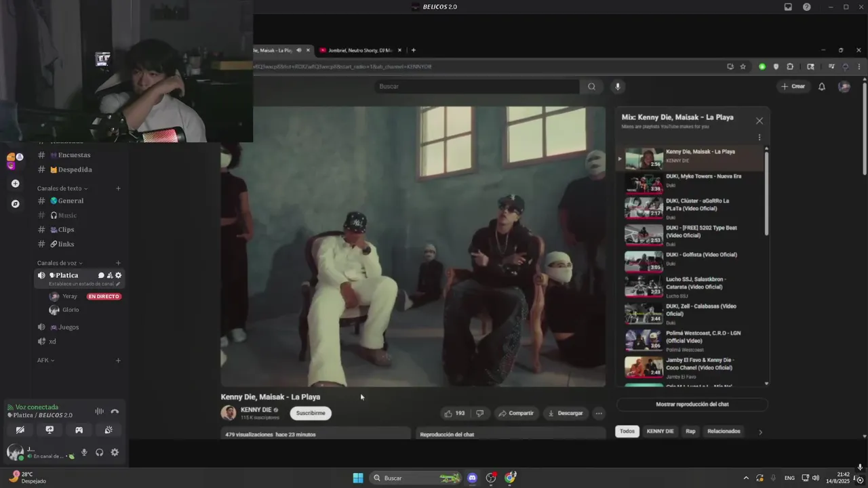
Task: Open the Music text channel
Action: (80, 216)
